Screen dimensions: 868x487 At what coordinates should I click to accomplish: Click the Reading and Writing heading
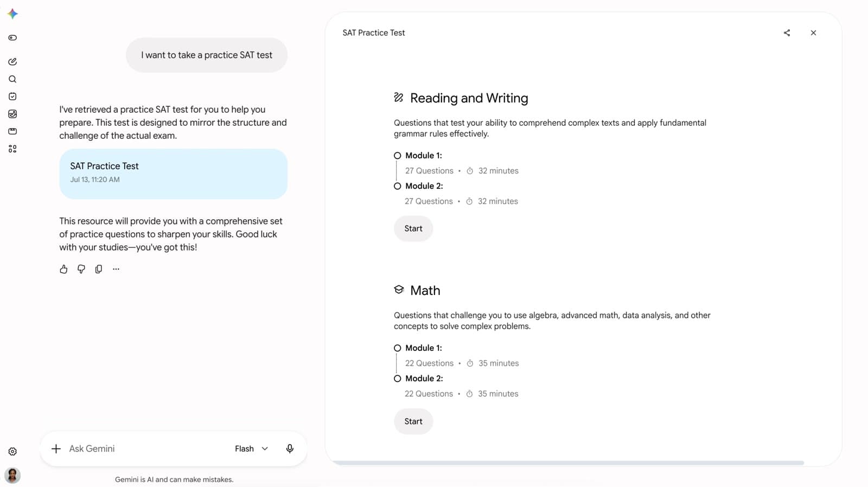469,98
